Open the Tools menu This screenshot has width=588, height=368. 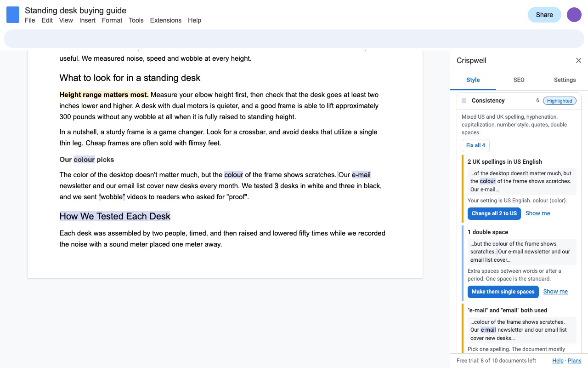(136, 20)
